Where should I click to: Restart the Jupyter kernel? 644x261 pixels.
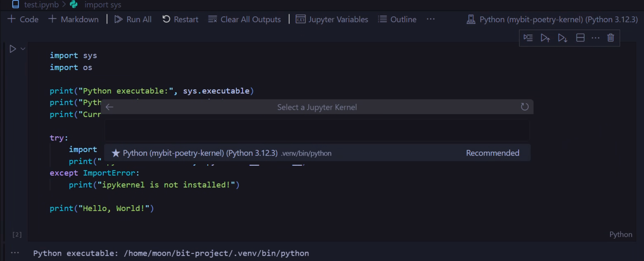click(180, 19)
